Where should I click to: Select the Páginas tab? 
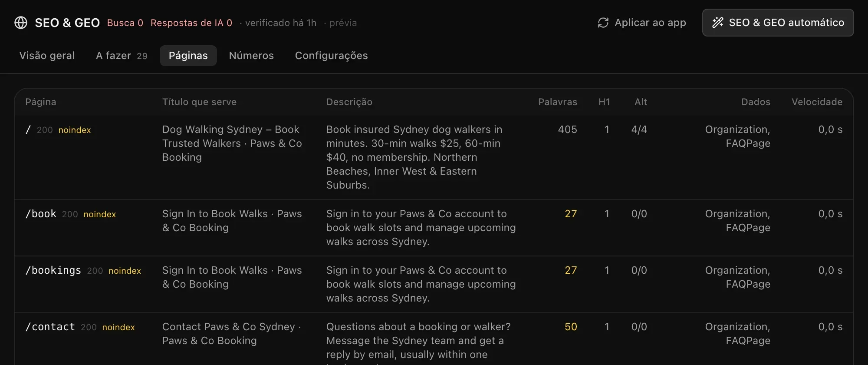click(188, 56)
